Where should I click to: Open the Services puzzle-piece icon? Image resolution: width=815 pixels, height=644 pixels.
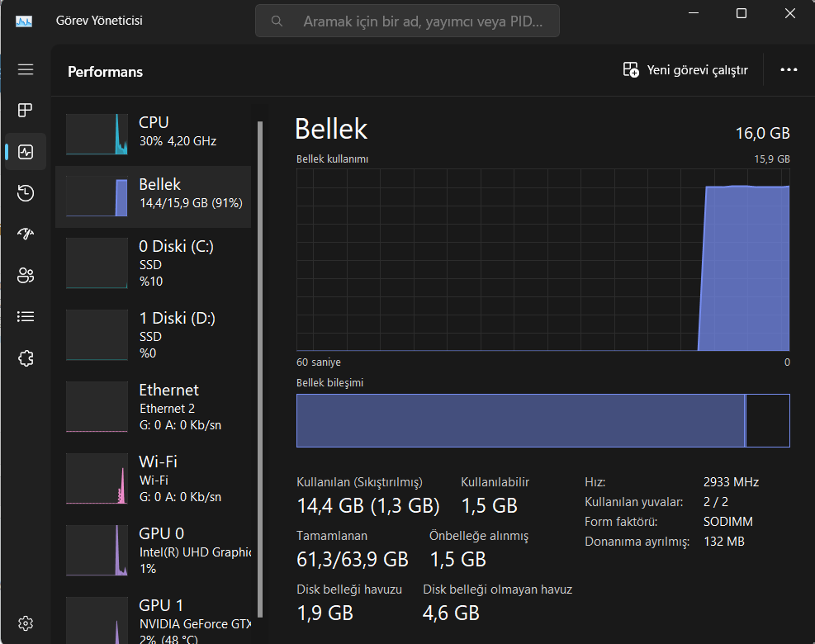point(26,358)
